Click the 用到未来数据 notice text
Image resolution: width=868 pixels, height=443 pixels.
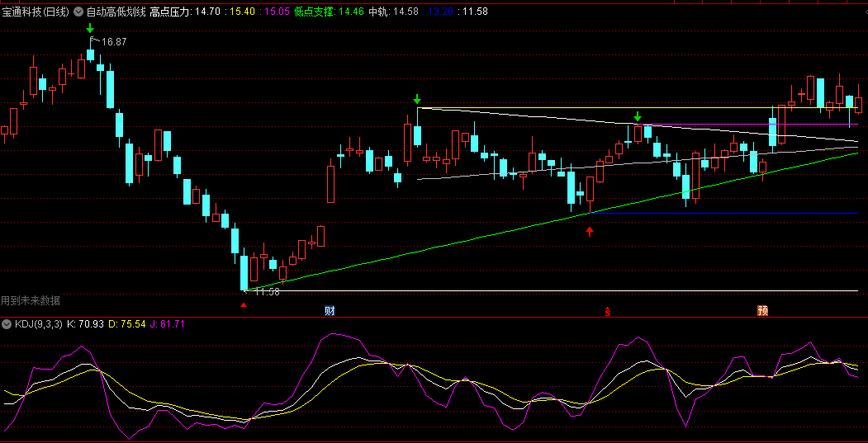(x=31, y=300)
